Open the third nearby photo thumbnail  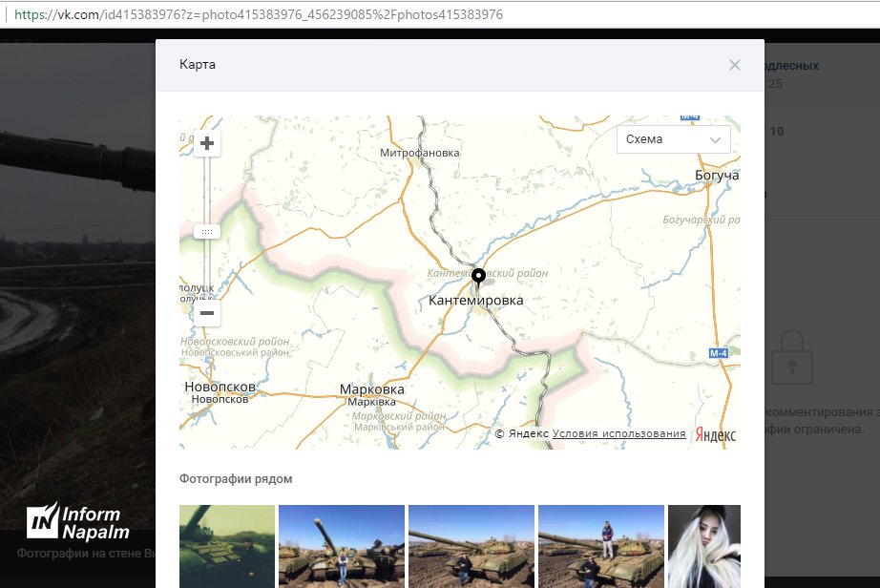(471, 546)
